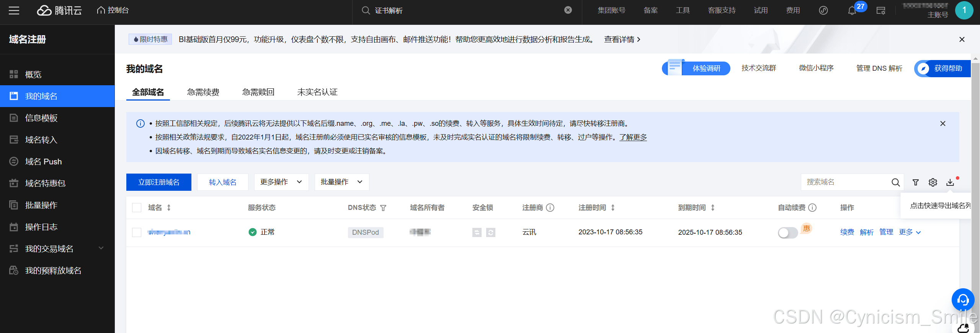Open the 费用 menu

(793, 10)
